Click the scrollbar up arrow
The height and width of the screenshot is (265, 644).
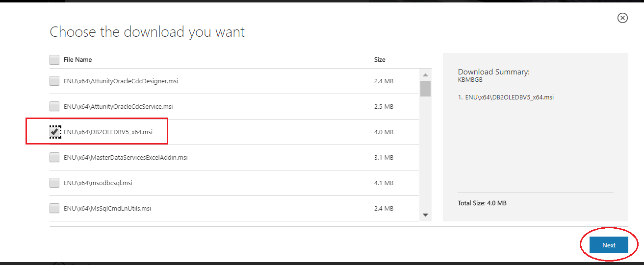tap(425, 75)
